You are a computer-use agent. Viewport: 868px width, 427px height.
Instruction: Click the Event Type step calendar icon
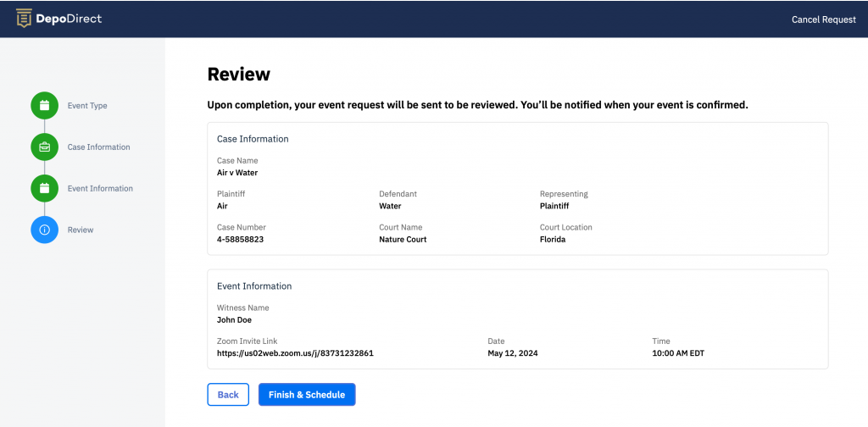click(x=44, y=106)
